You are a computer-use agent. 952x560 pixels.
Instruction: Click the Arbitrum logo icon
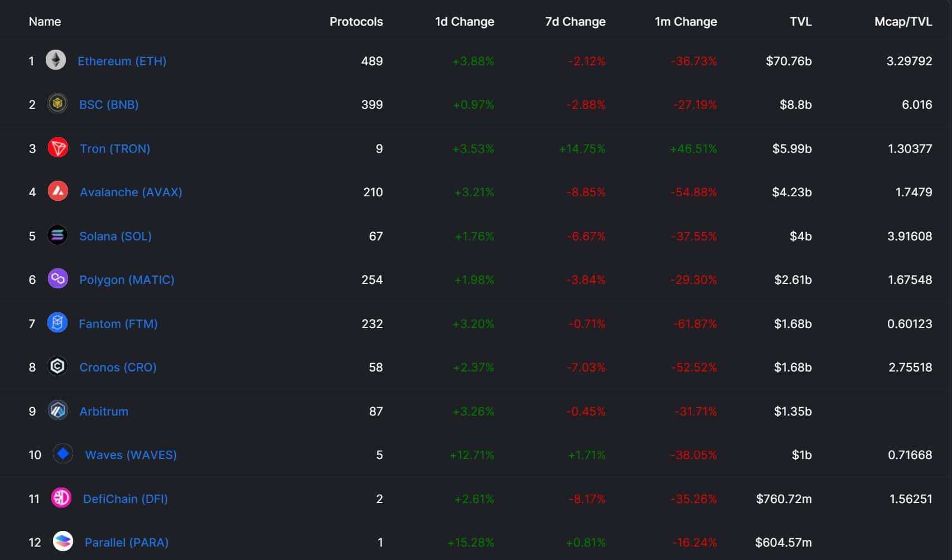click(x=57, y=411)
